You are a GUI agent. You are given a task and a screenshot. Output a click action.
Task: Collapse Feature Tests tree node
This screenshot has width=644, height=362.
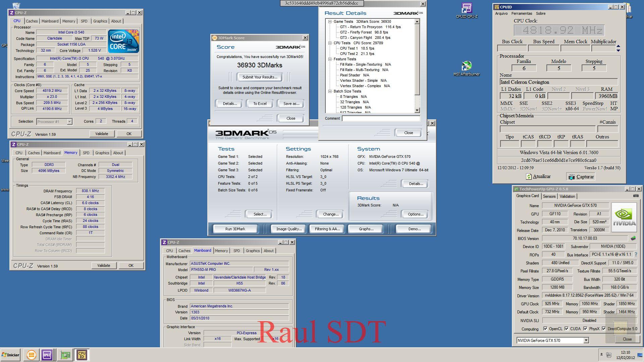(330, 59)
